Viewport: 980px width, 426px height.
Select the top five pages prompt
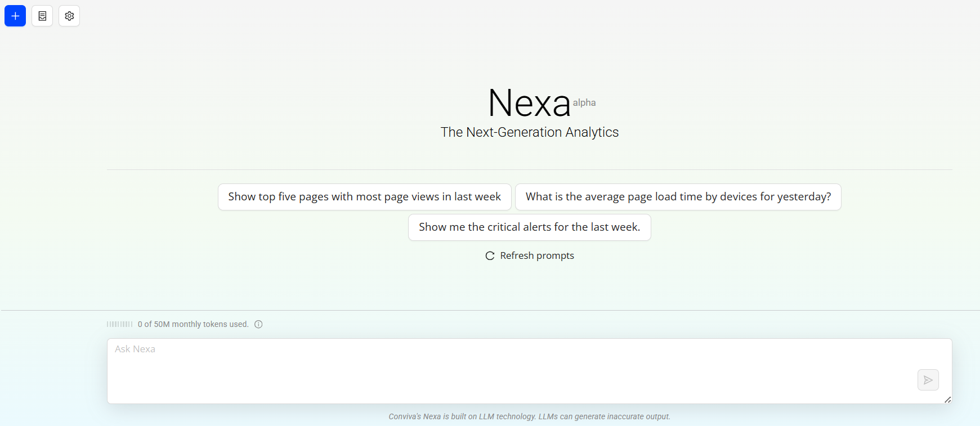(x=364, y=197)
